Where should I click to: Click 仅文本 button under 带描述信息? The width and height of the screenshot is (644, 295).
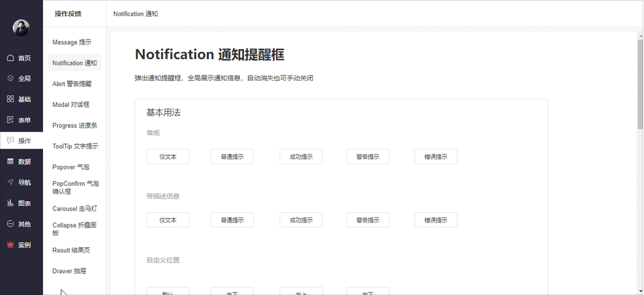pos(168,220)
